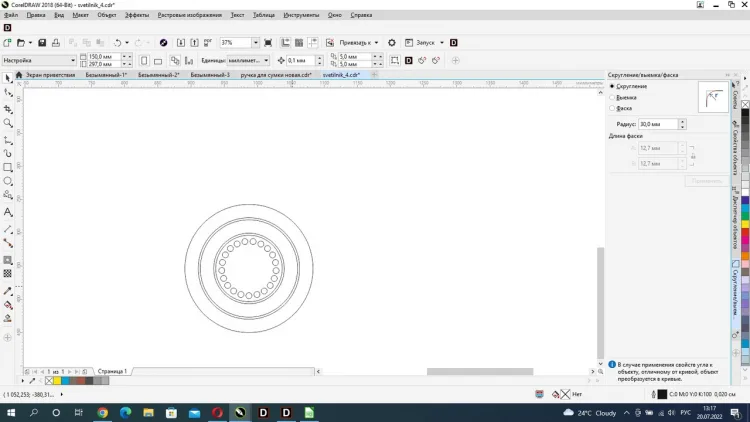Open the Undo history dropdown arrow
This screenshot has height=422, width=750.
[x=127, y=43]
